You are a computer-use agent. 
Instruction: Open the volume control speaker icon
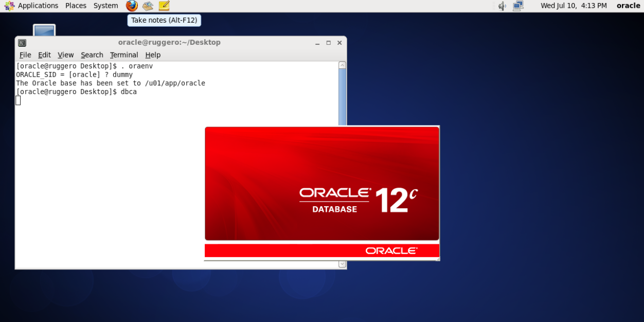pos(503,6)
